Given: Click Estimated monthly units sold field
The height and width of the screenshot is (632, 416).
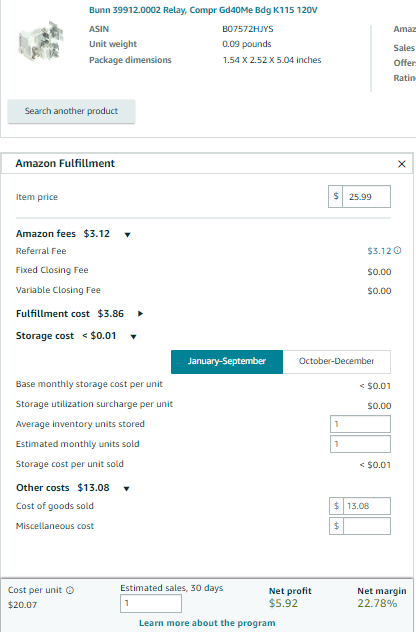Looking at the screenshot, I should 360,444.
